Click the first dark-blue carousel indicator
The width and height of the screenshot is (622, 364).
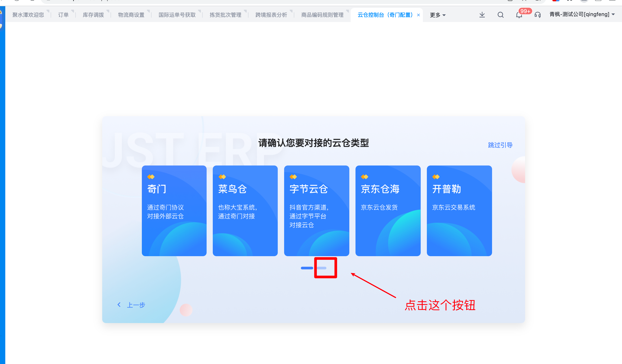pos(307,268)
